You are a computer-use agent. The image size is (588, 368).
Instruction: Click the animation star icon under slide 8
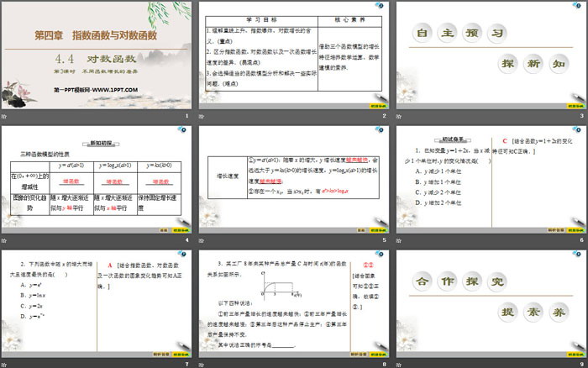tap(202, 365)
